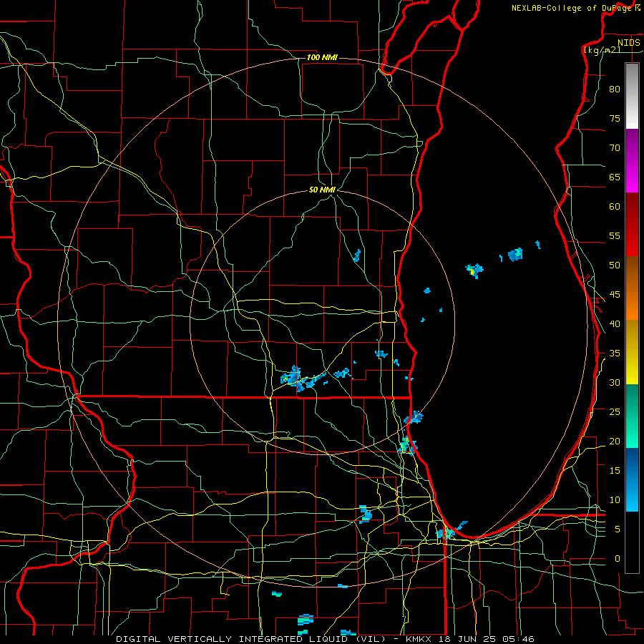644x644 pixels.
Task: Click the scale value 45
Action: point(615,295)
